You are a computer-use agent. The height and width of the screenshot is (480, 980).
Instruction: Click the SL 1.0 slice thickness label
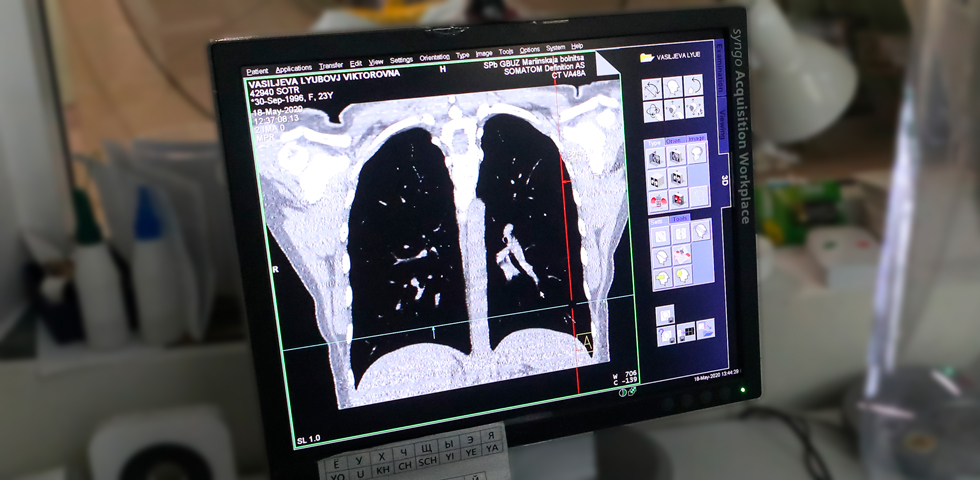tap(309, 439)
